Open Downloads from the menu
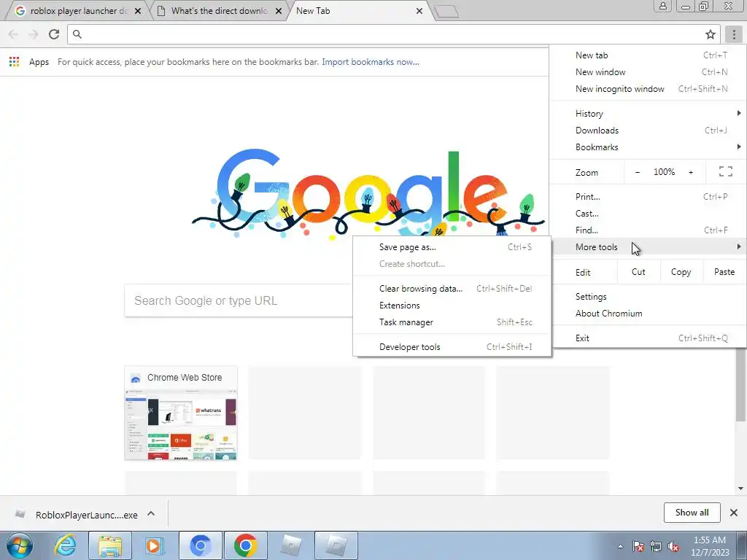The height and width of the screenshot is (560, 747). point(648,130)
